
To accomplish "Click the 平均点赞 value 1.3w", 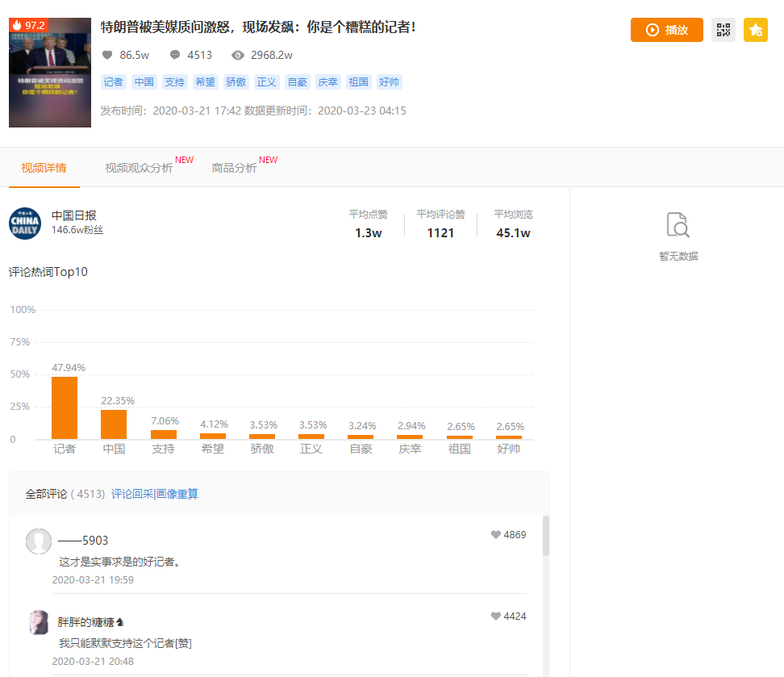I will pos(369,233).
